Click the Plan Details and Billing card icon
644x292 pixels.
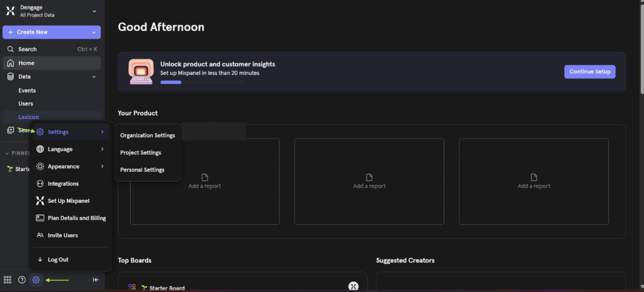(x=40, y=218)
